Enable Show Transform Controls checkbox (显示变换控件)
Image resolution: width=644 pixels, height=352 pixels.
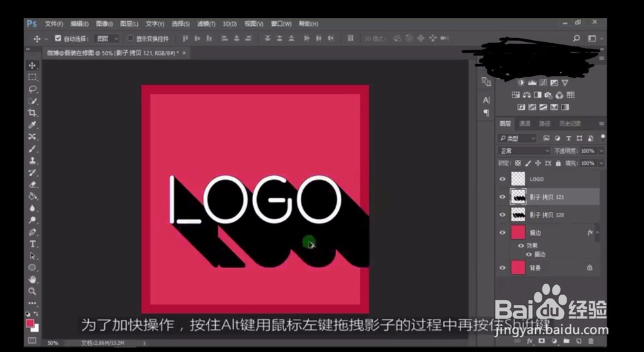pos(131,38)
